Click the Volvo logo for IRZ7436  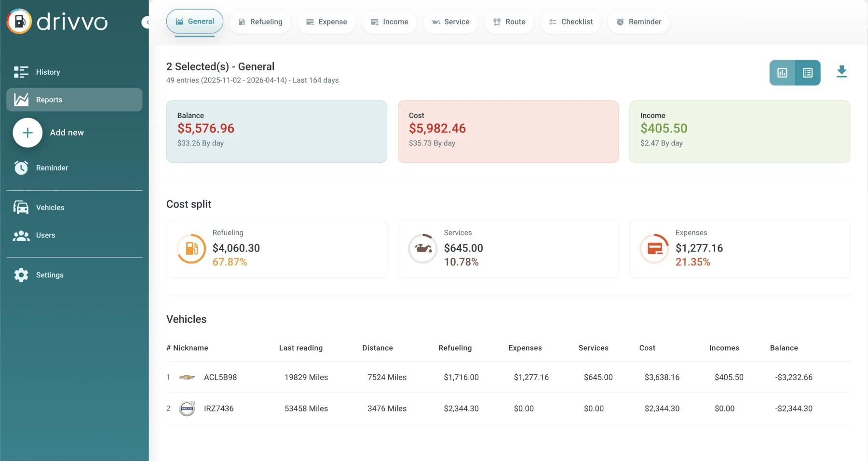(x=187, y=408)
